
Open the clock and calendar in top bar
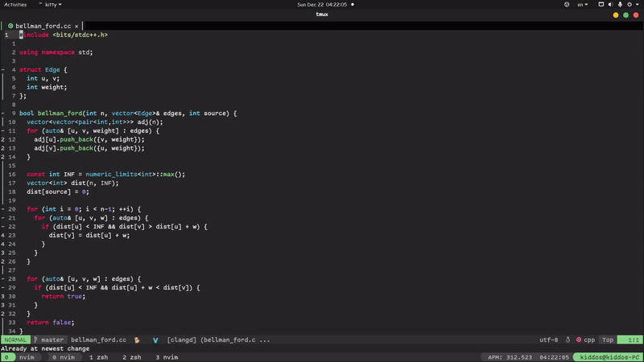tap(322, 5)
